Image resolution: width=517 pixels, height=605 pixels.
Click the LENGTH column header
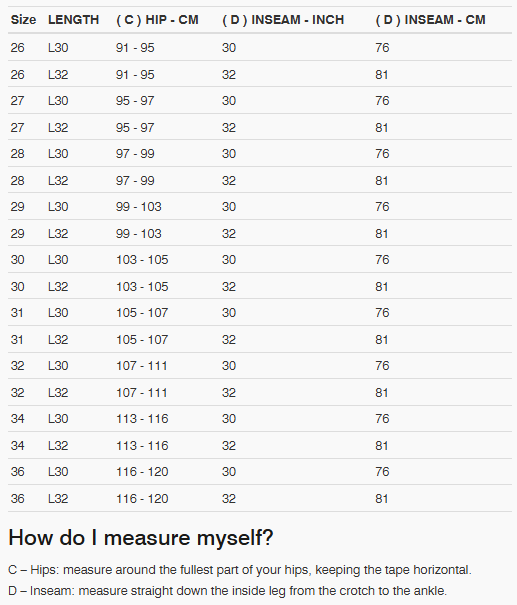click(73, 20)
